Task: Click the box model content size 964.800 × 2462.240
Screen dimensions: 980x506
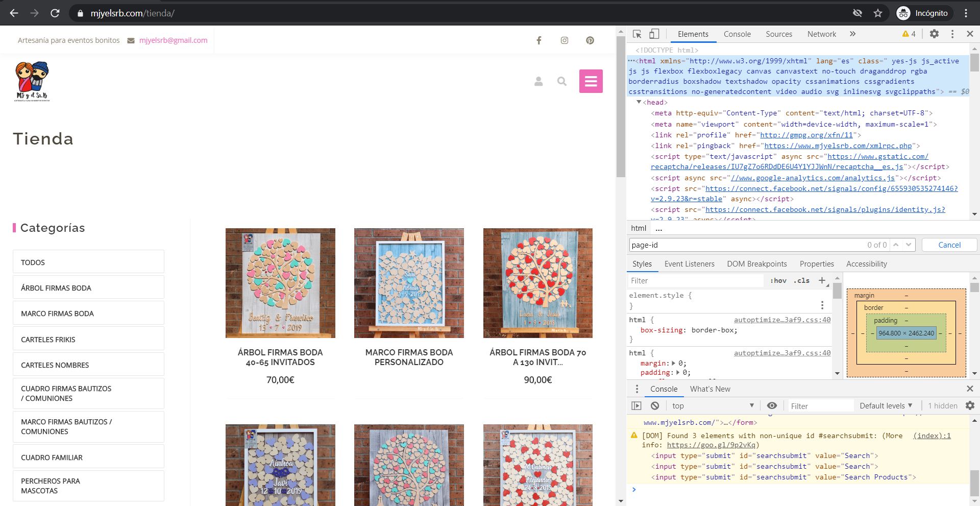Action: tap(906, 333)
